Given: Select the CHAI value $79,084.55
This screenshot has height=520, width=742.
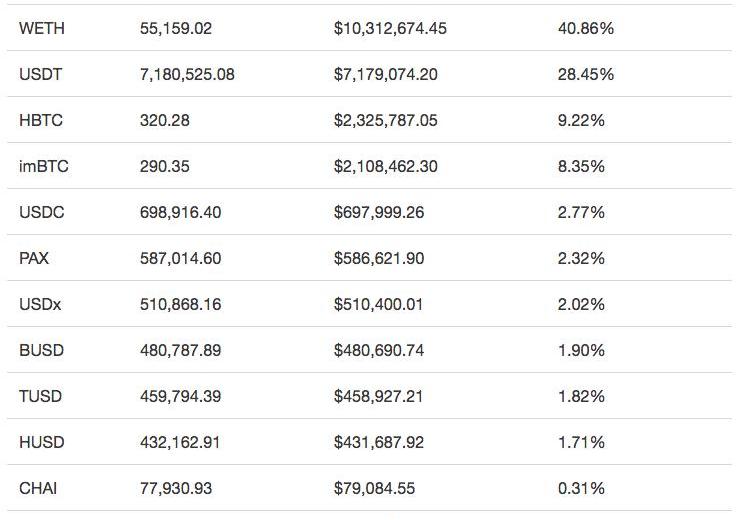Looking at the screenshot, I should pyautogui.click(x=374, y=489).
